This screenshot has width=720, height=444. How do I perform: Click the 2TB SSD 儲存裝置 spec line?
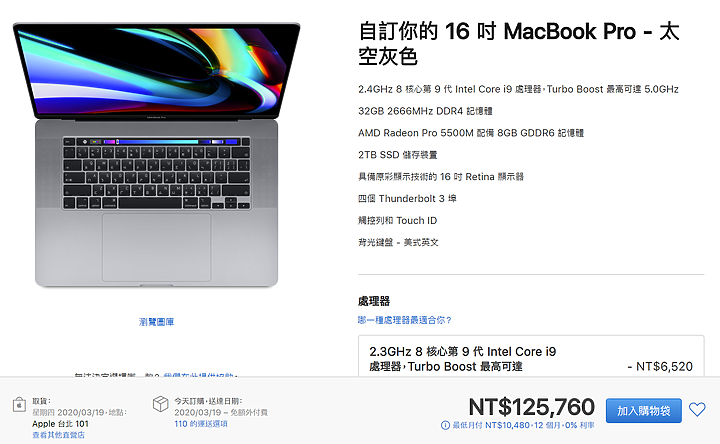[x=398, y=155]
